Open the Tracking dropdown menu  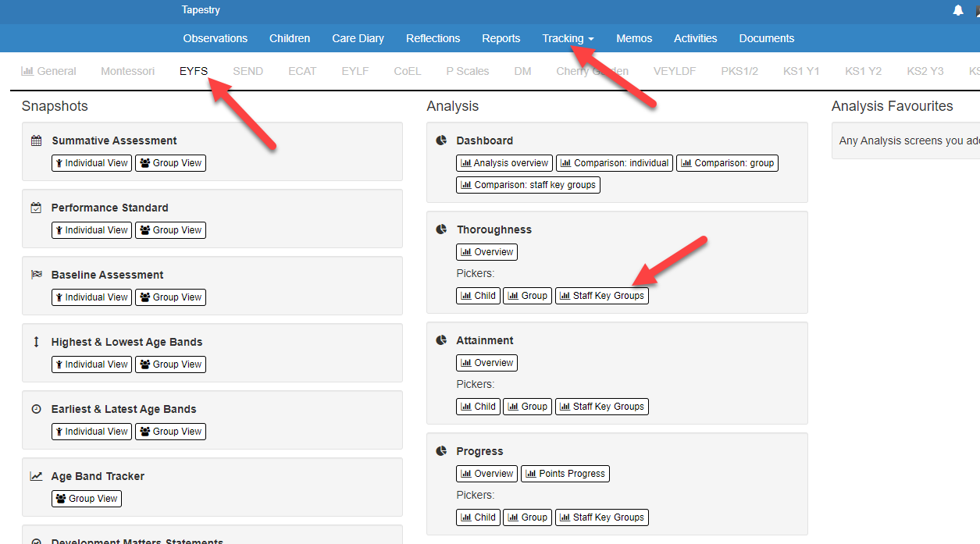(568, 38)
